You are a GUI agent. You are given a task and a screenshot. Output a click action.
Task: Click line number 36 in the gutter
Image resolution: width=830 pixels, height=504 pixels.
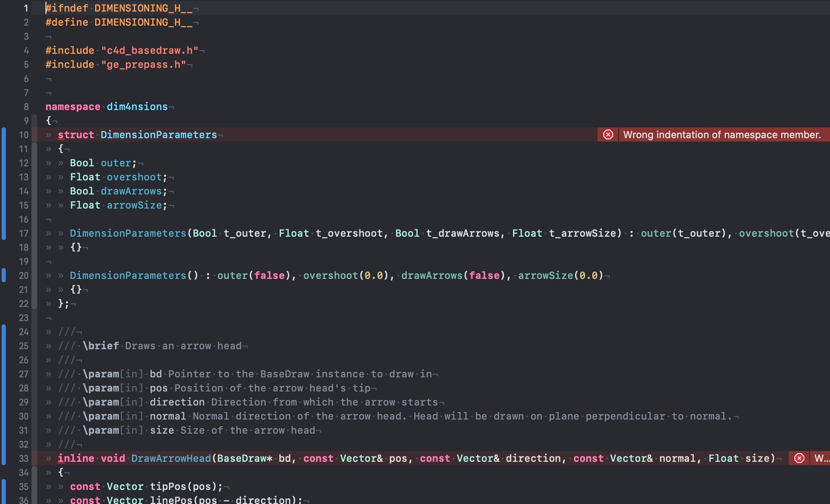coord(24,500)
